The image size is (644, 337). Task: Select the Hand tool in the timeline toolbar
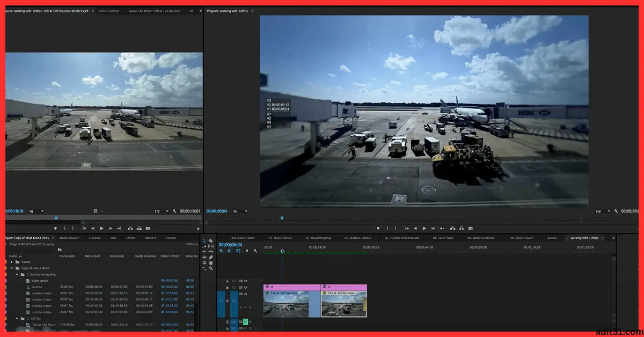point(210,263)
